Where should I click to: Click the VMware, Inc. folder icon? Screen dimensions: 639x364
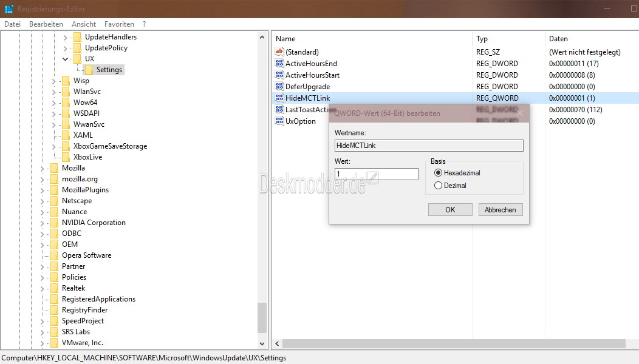tap(54, 343)
